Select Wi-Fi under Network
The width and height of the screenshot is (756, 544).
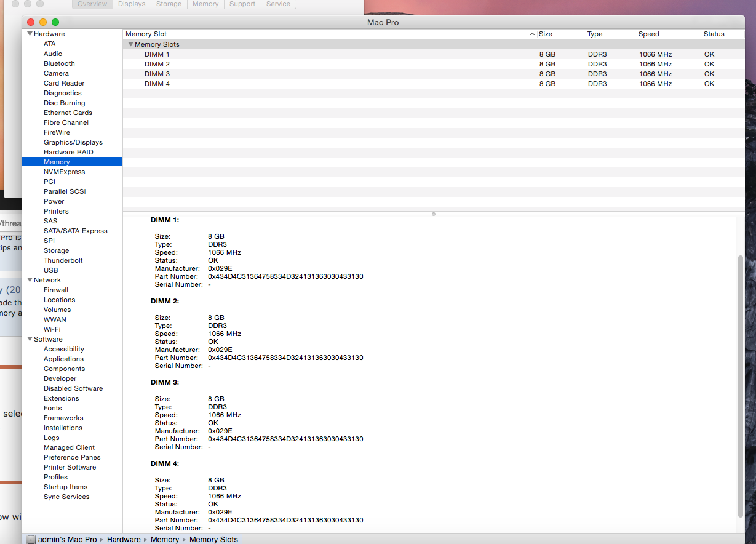click(52, 329)
